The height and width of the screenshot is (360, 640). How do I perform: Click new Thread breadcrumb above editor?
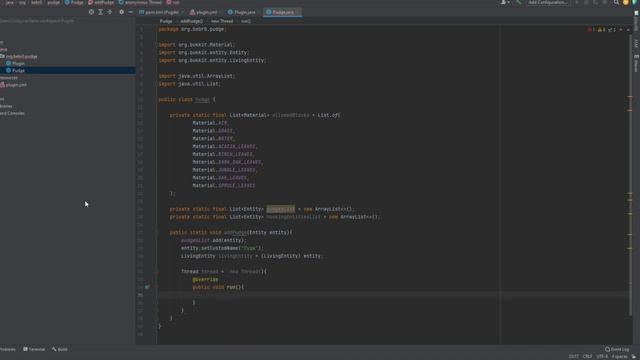point(222,21)
